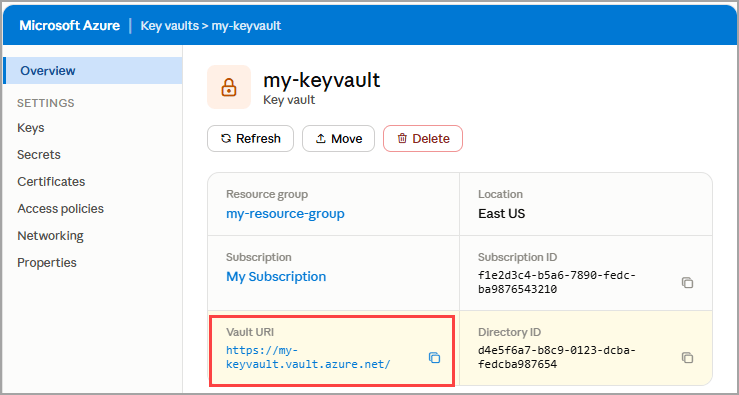This screenshot has width=739, height=395.
Task: Click the Vault URI label
Action: [x=250, y=332]
